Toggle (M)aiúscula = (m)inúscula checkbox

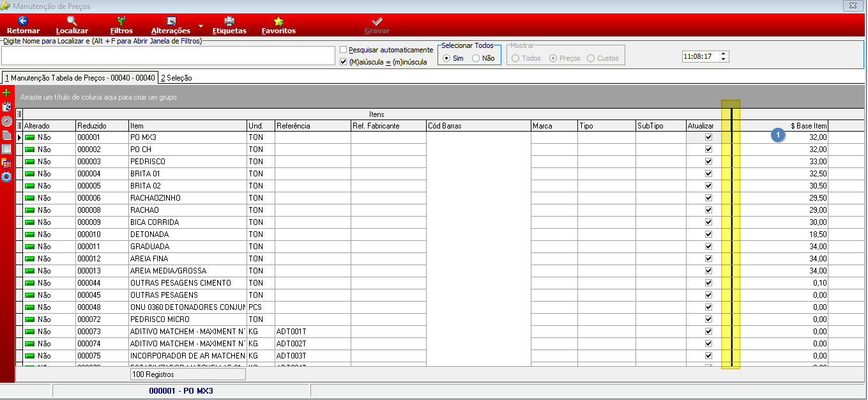(344, 62)
